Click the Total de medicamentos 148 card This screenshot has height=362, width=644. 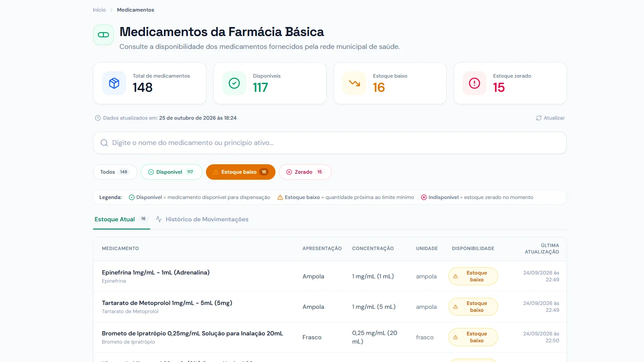(x=150, y=83)
